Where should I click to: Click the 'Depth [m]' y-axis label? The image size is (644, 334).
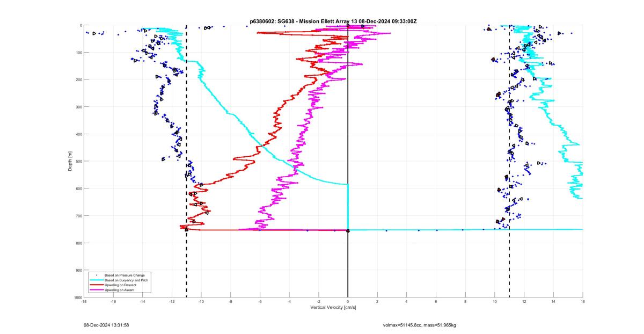click(70, 161)
